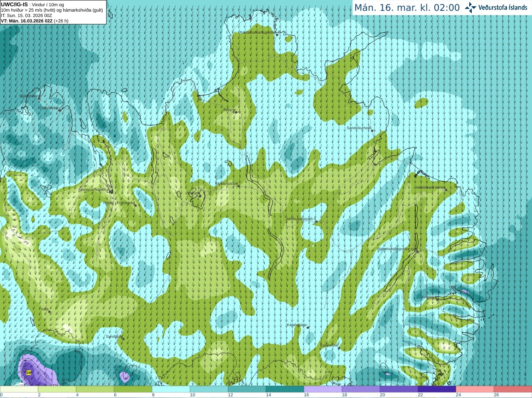Click the 24–26 m/s pink legend swatch
Screen dimensions: 532x398
click(475, 389)
